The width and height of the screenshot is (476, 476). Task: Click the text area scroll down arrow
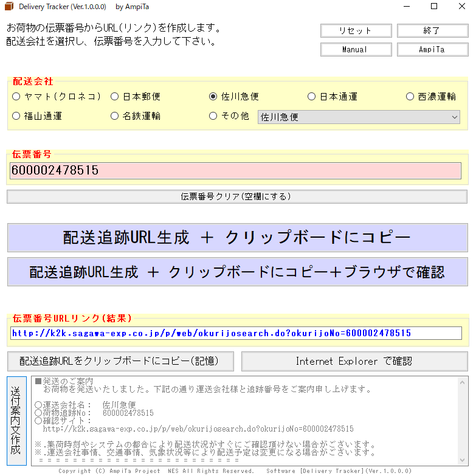[463, 460]
